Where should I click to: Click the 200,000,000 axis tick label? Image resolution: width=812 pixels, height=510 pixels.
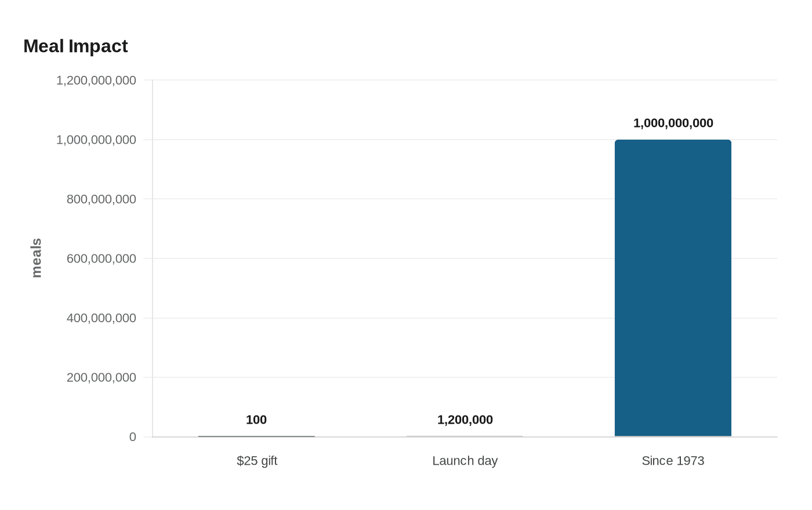(x=101, y=377)
